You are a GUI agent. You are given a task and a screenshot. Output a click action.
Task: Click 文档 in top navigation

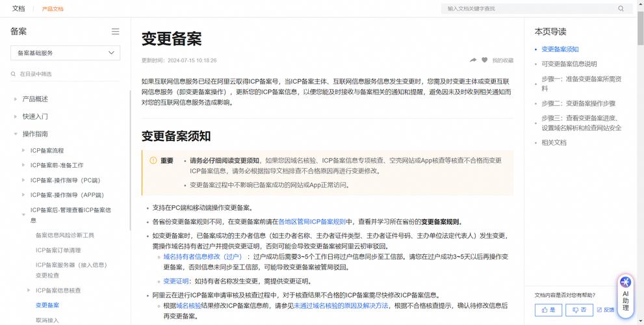(x=18, y=8)
